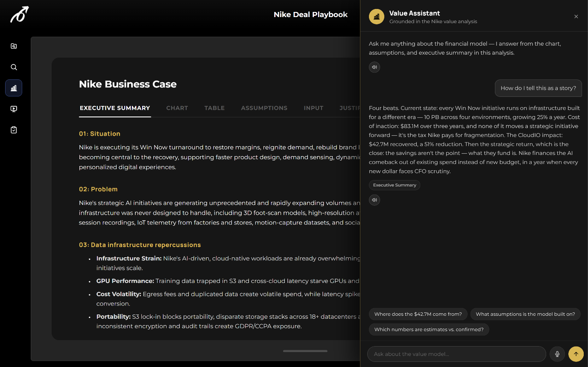This screenshot has height=367, width=588.
Task: Click the Value Assistant chart avatar icon
Action: [377, 17]
